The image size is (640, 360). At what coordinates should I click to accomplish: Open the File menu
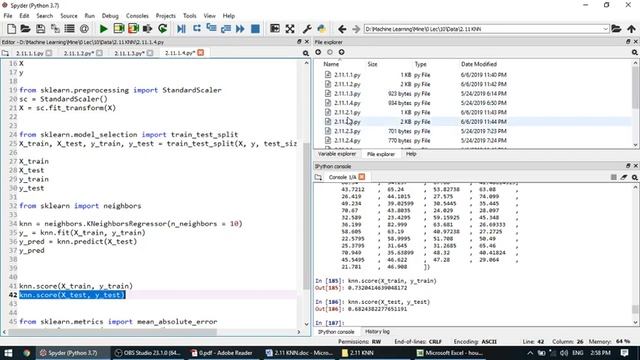pos(8,16)
